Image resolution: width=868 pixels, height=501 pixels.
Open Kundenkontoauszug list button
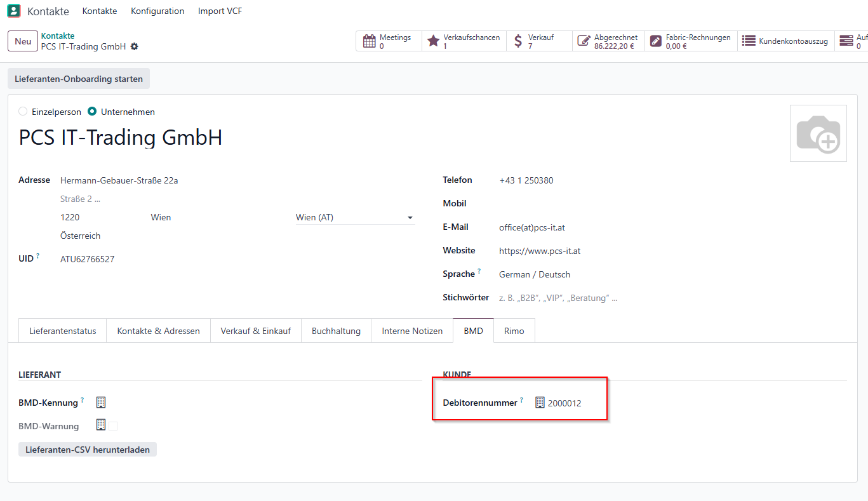click(x=786, y=41)
